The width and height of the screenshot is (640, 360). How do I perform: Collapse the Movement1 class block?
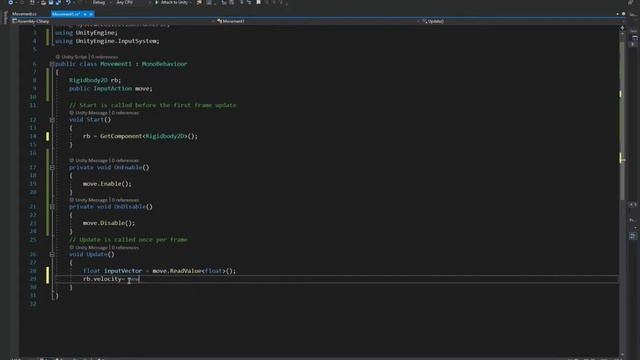tap(52, 64)
